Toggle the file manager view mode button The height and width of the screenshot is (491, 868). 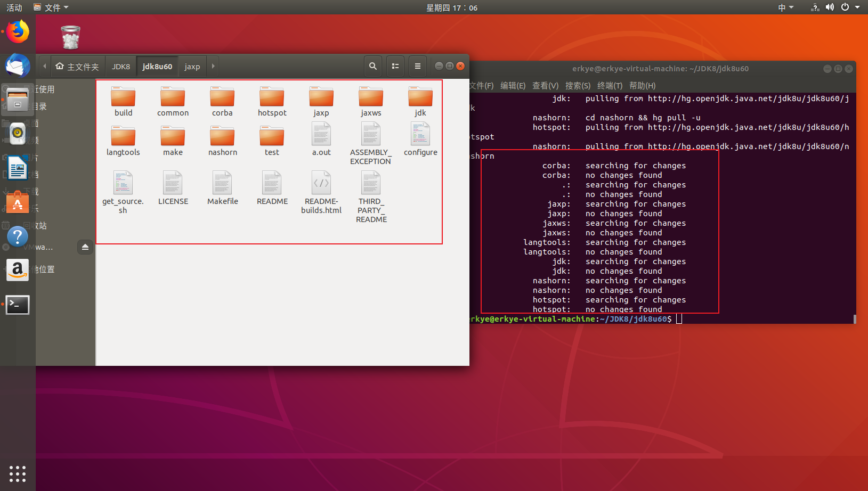[395, 66]
